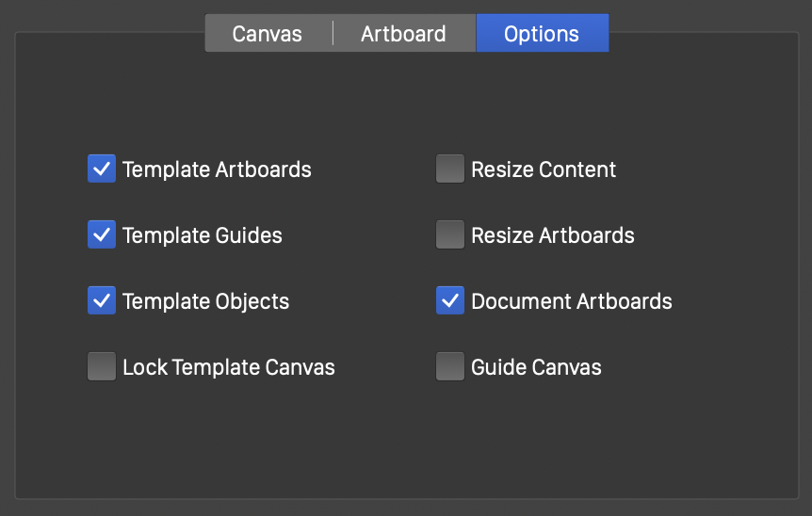Disable the Template Guides checkbox
812x516 pixels.
[102, 235]
